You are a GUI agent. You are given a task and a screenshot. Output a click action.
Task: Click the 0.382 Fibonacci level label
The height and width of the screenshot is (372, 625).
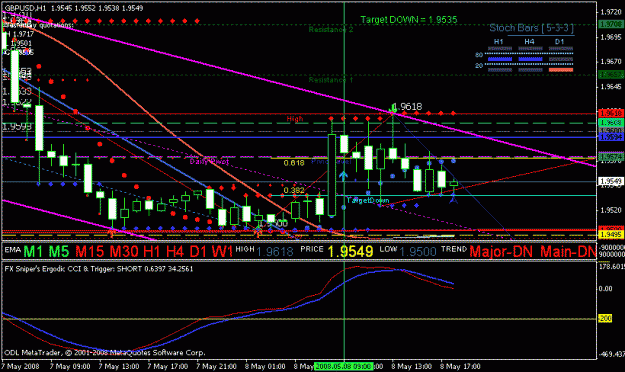pos(294,190)
